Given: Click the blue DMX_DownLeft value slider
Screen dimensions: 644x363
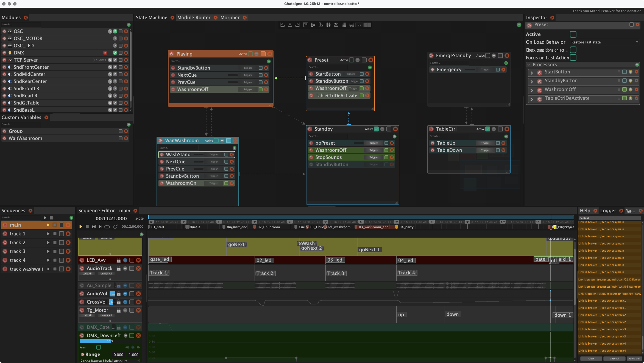Looking at the screenshot, I should pos(95,341).
